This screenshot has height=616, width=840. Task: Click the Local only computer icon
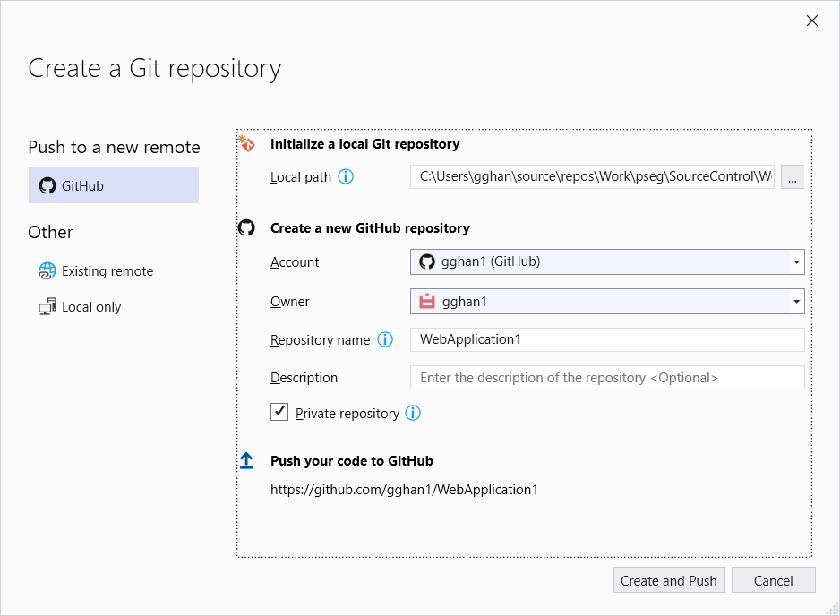coord(47,306)
